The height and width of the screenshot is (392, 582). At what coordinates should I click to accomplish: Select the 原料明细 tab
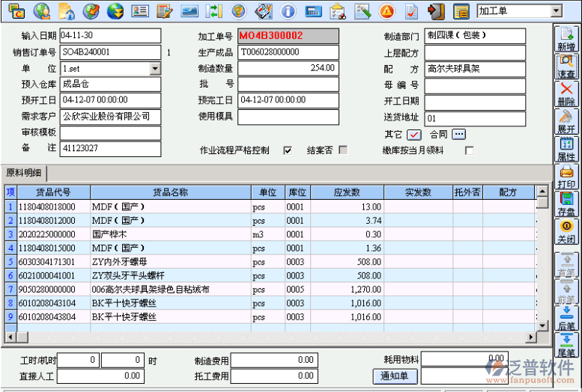click(x=25, y=174)
